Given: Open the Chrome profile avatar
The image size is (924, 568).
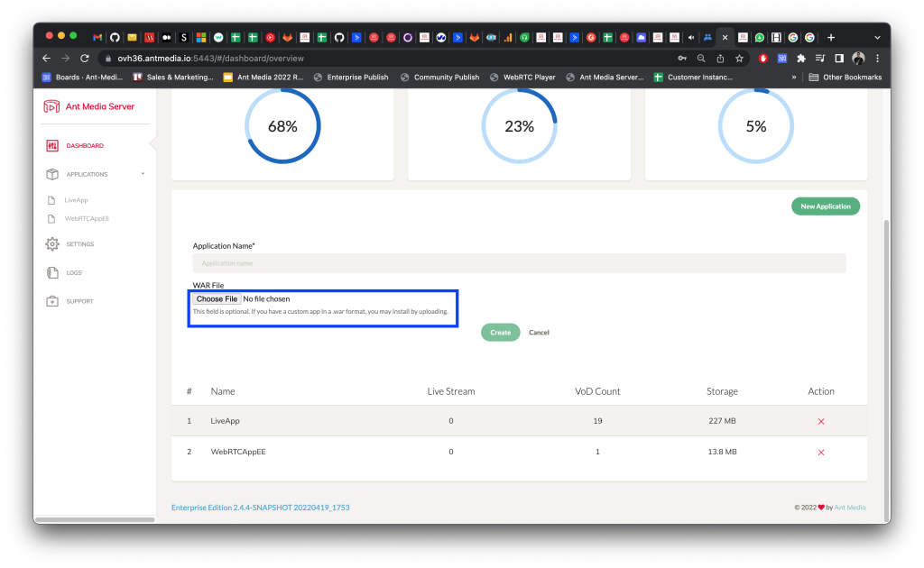Looking at the screenshot, I should 858,59.
